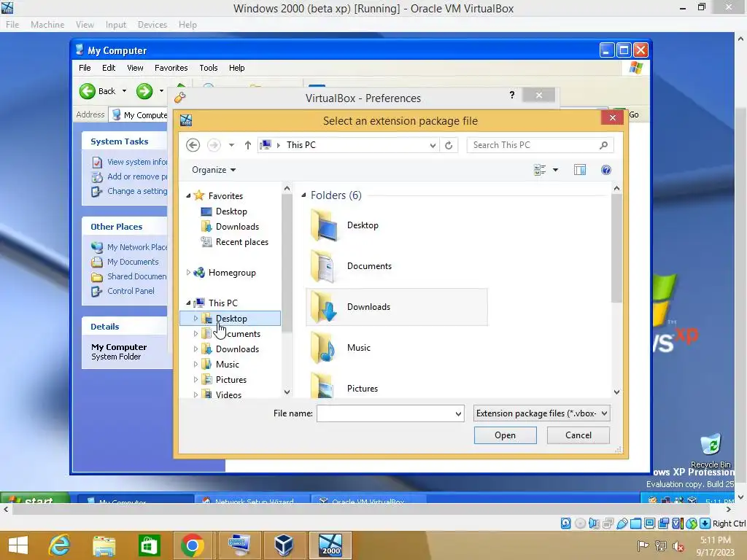Toggle the preview pane icon
Image resolution: width=747 pixels, height=560 pixels.
click(x=580, y=170)
